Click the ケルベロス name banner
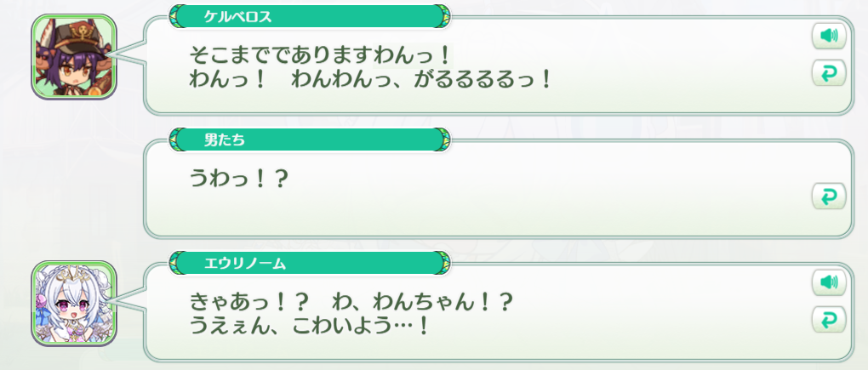The height and width of the screenshot is (370, 868). 310,17
